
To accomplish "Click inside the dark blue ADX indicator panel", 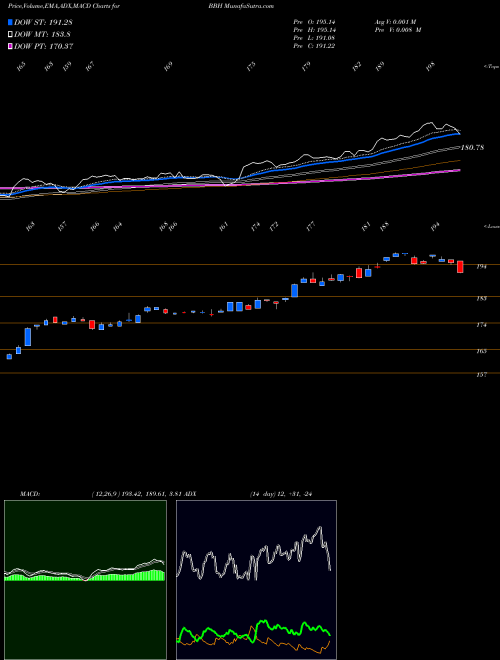I will click(256, 580).
